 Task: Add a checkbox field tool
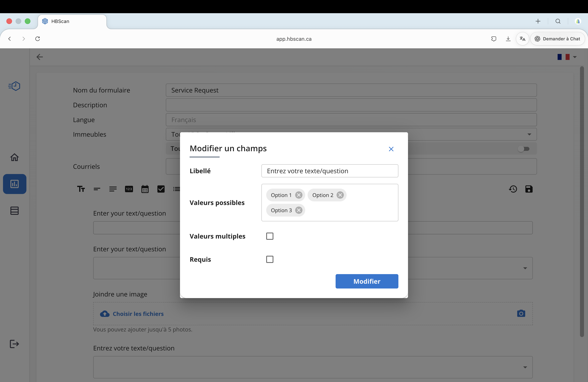(x=161, y=189)
